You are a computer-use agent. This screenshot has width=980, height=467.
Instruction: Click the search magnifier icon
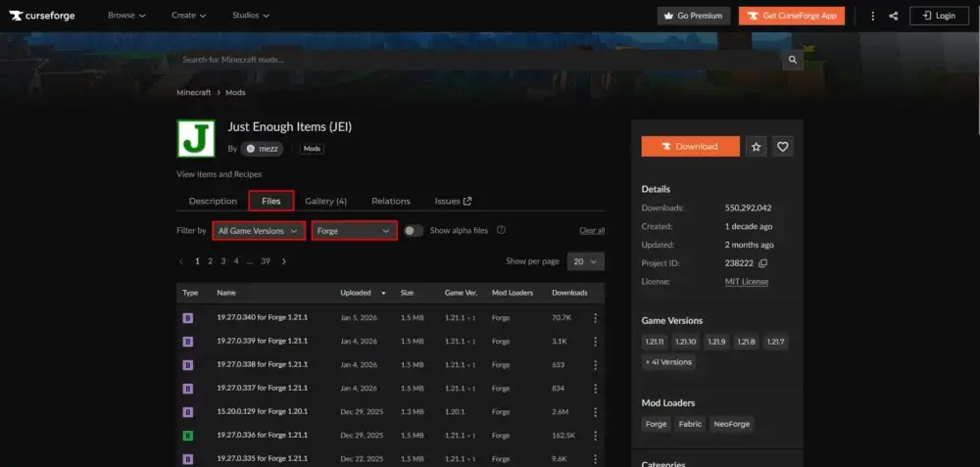coord(793,60)
